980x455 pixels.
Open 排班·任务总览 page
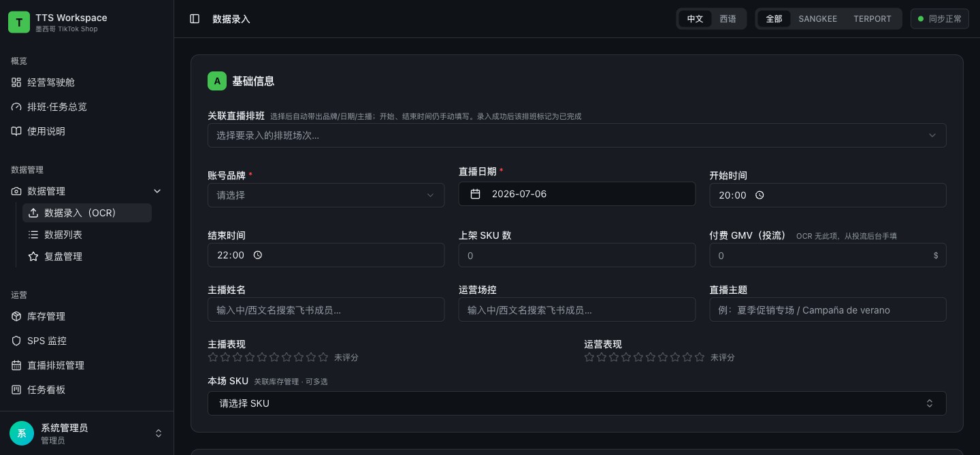click(x=86, y=107)
